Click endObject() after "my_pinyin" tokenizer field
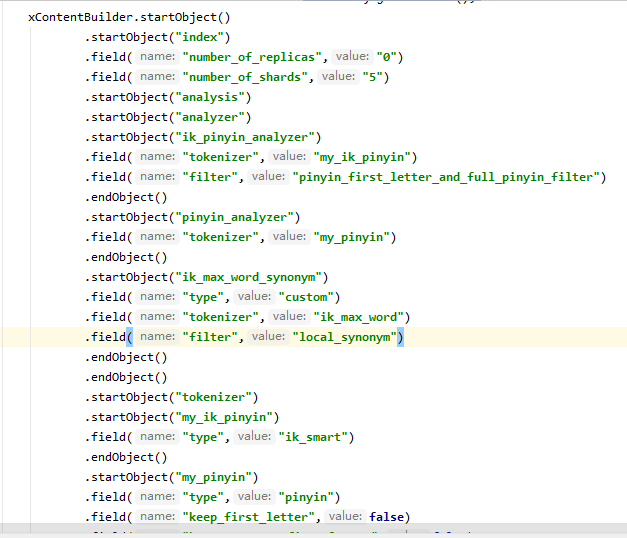 pos(126,257)
